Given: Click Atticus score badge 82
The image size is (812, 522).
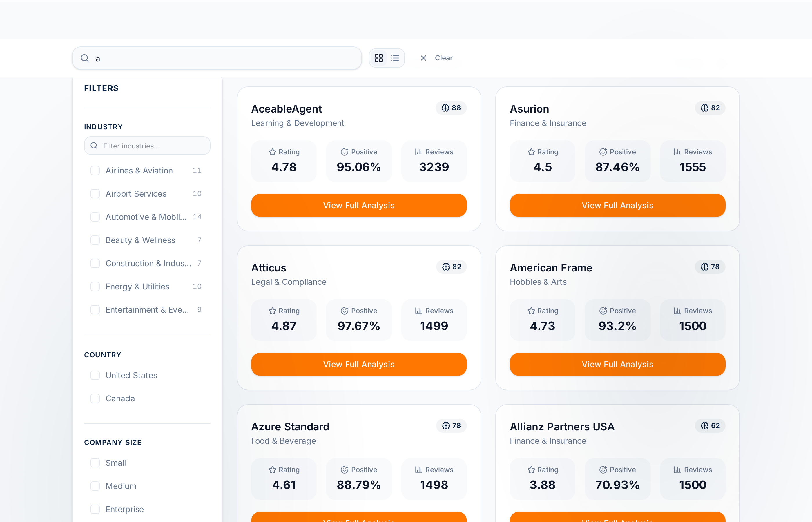Looking at the screenshot, I should click(452, 267).
